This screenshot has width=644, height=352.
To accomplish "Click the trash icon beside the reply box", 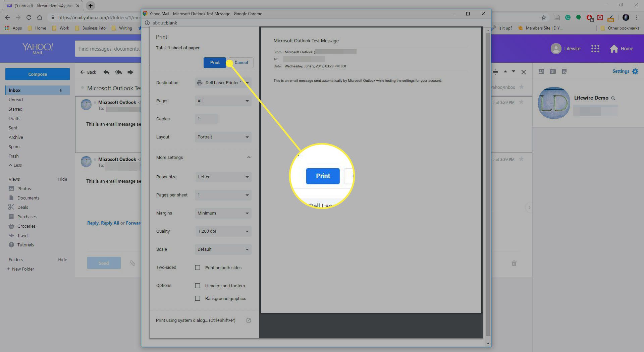I will (x=514, y=263).
